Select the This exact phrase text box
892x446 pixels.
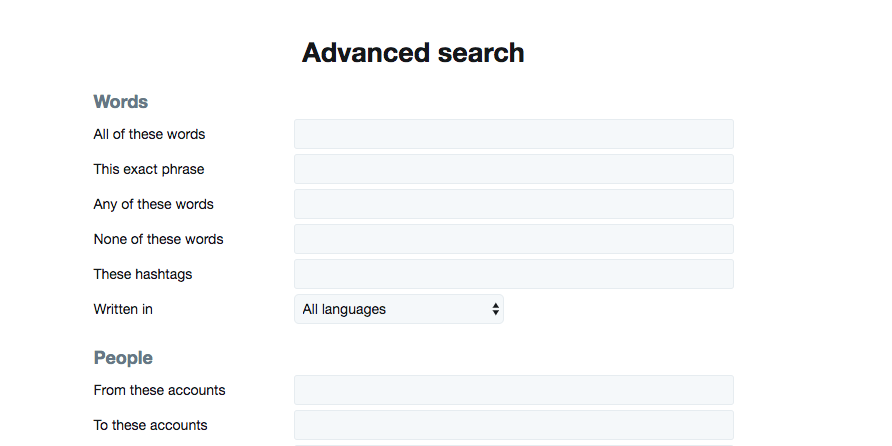(x=514, y=169)
